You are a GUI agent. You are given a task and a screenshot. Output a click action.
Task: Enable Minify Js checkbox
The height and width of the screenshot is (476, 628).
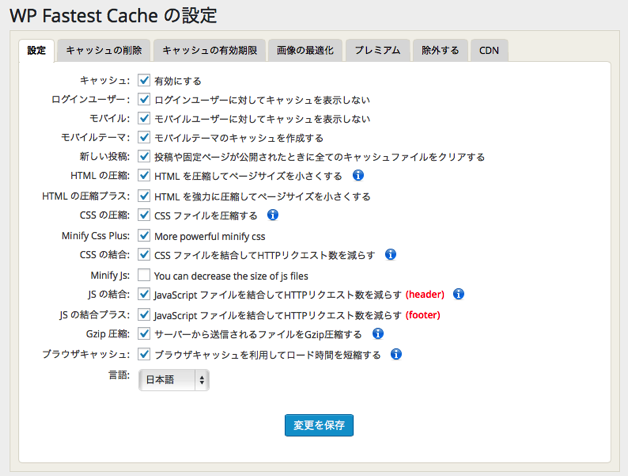pos(144,275)
